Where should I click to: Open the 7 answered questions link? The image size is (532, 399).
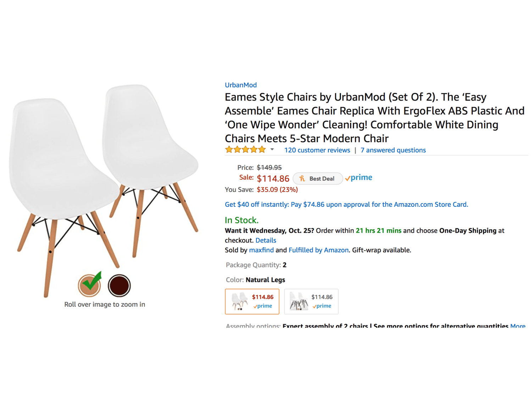pos(393,150)
